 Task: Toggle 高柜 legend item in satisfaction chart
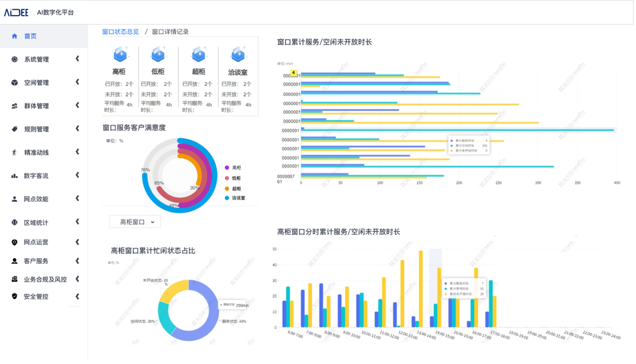(233, 168)
